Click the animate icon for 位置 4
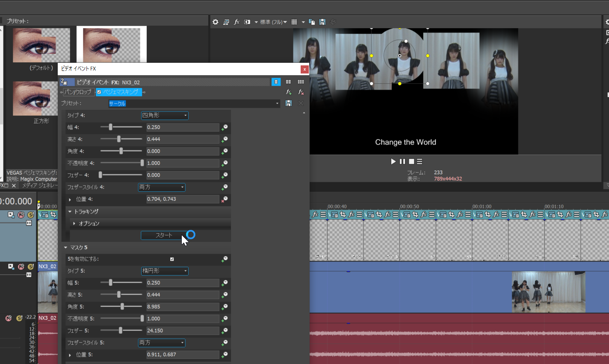This screenshot has height=364, width=609. point(224,199)
